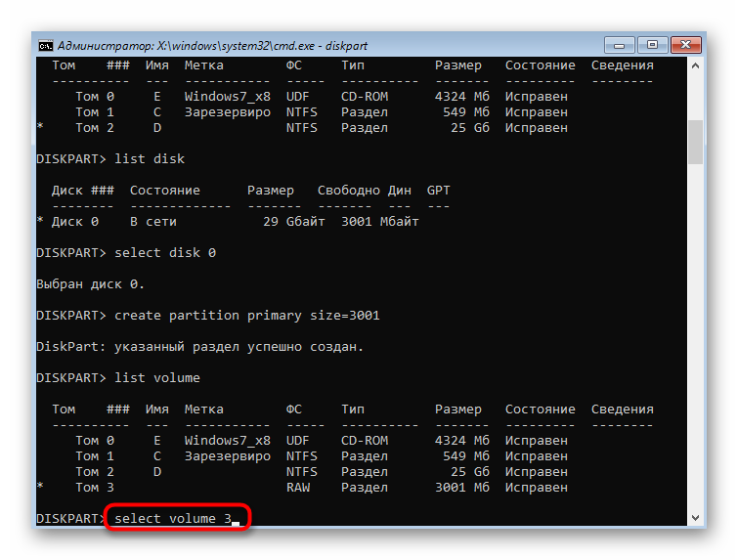This screenshot has height=560, width=738.
Task: Click 'Размер' header in disk table
Action: click(271, 191)
